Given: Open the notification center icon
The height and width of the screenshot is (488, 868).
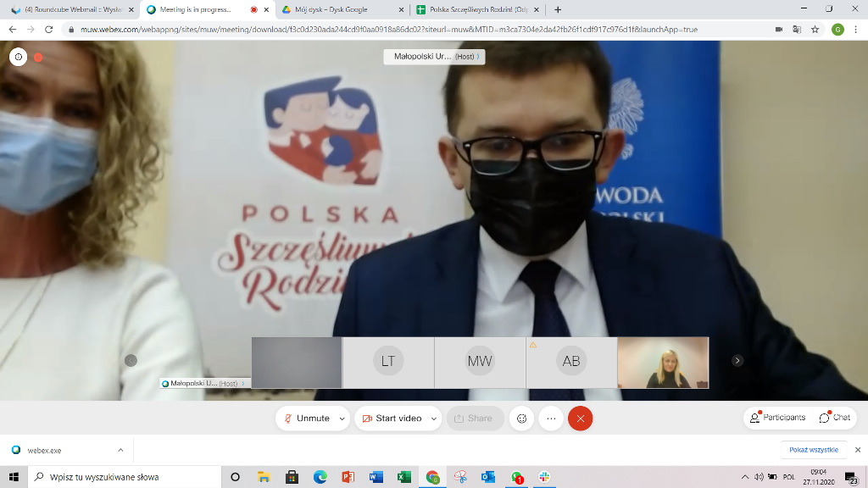Looking at the screenshot, I should click(x=851, y=477).
